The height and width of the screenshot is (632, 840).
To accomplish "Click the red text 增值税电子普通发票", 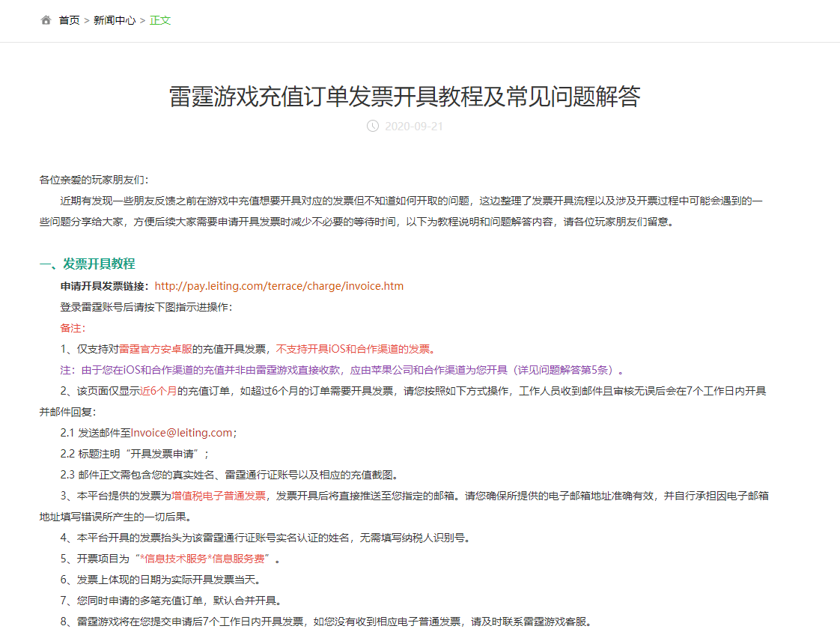I will pos(219,496).
